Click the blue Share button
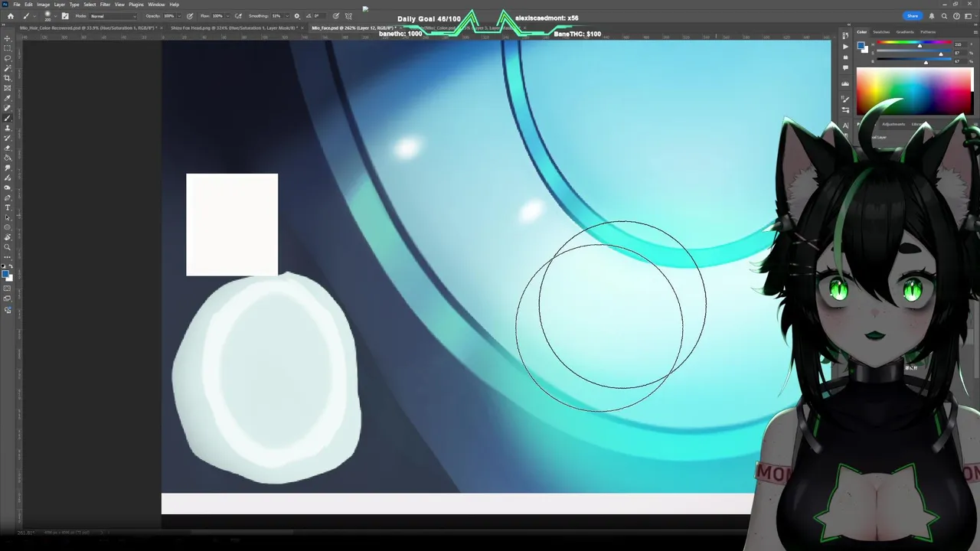The height and width of the screenshot is (551, 980). point(913,16)
